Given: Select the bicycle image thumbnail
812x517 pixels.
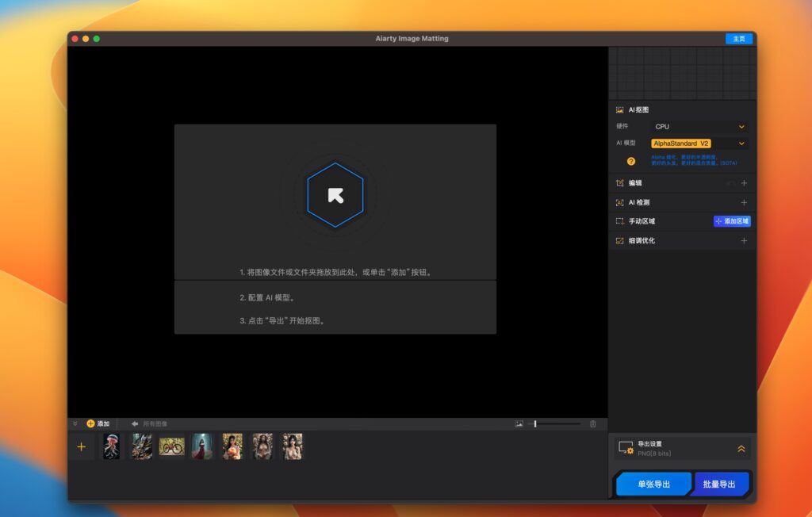Looking at the screenshot, I should point(172,446).
